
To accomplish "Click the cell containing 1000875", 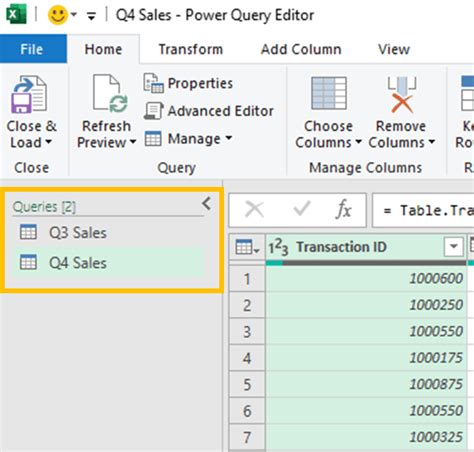I will (x=366, y=384).
